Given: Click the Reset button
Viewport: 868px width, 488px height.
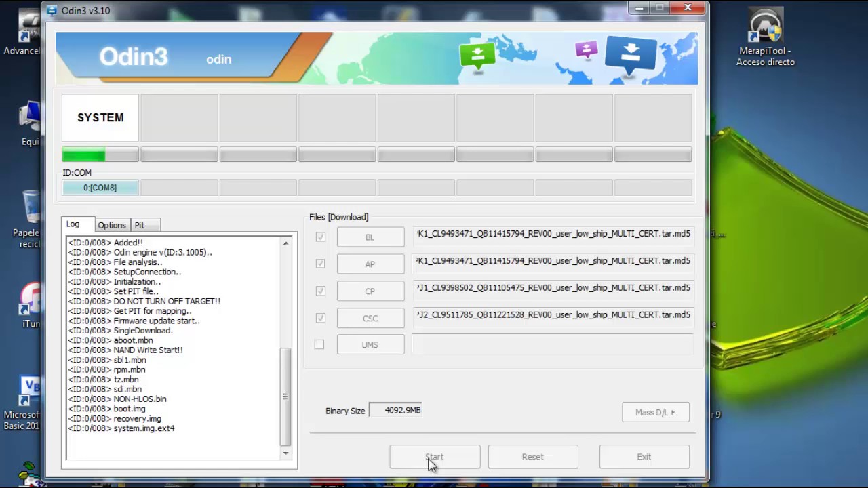Looking at the screenshot, I should pos(533,457).
